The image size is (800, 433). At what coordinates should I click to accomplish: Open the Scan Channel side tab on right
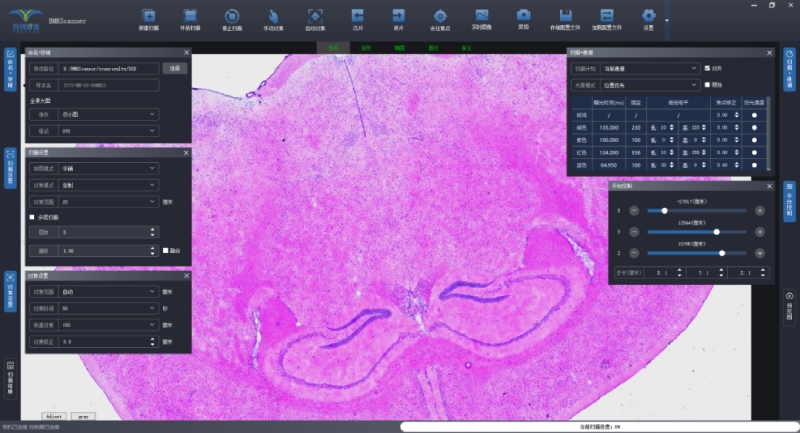[x=789, y=73]
